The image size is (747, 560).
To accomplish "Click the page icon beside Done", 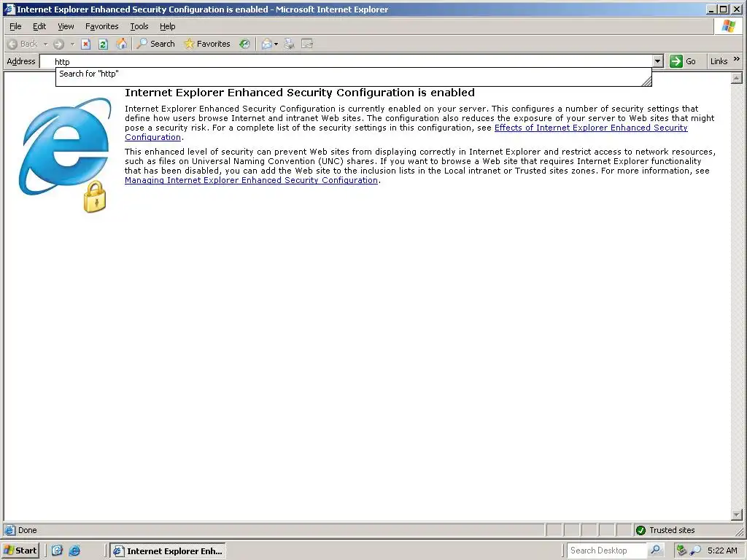I will (9, 530).
